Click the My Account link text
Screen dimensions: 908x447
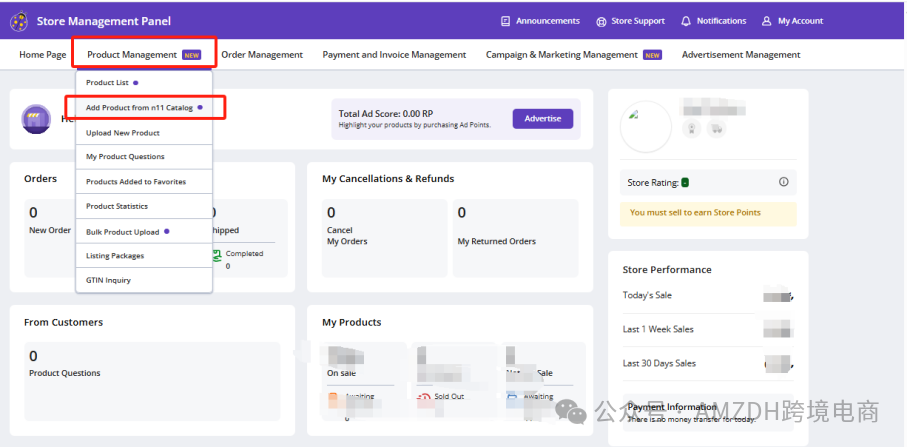800,21
